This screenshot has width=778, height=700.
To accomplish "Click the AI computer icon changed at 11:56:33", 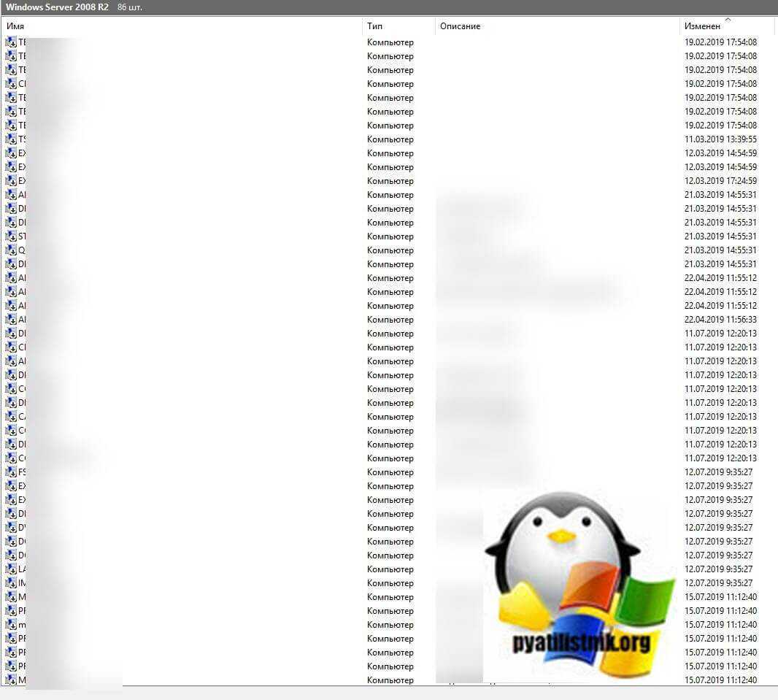I will (x=11, y=320).
